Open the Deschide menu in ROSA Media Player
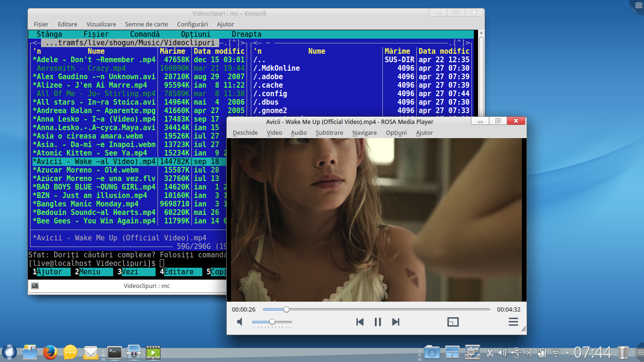 245,133
